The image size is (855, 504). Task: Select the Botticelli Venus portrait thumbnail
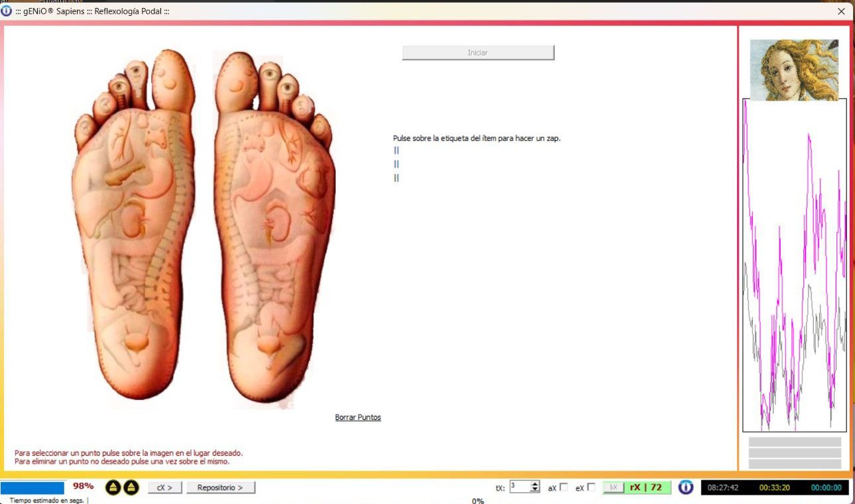pos(794,70)
